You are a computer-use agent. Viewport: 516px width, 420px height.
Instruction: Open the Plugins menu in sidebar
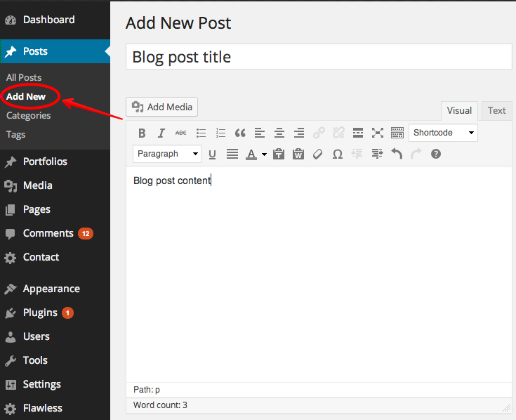40,313
